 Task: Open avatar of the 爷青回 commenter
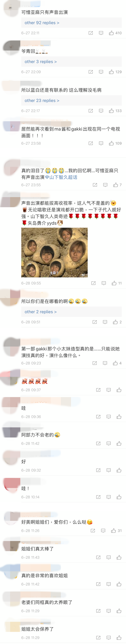pyautogui.click(x=11, y=46)
